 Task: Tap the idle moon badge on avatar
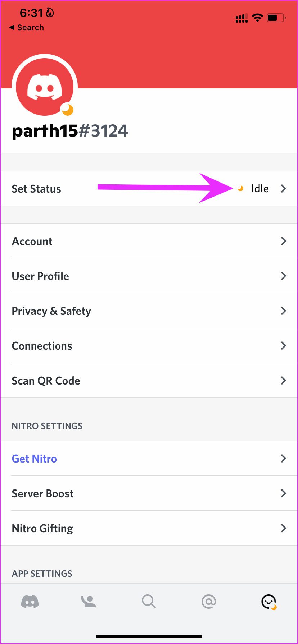(x=67, y=110)
